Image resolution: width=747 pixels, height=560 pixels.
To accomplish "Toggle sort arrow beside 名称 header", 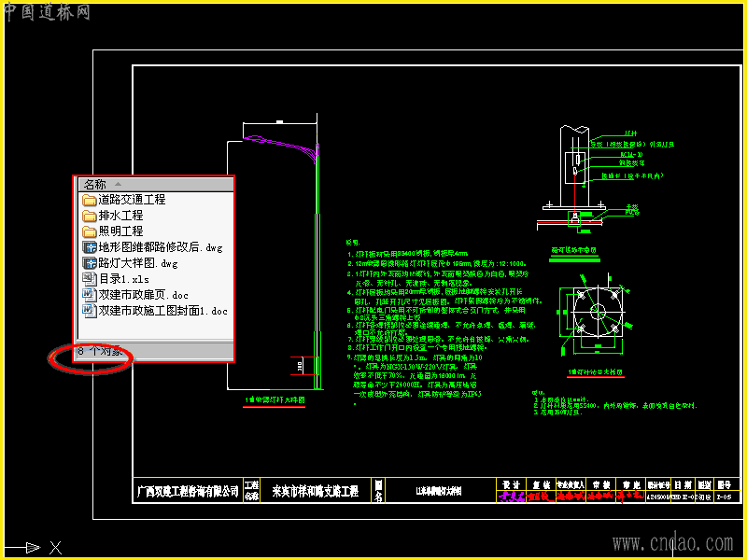I will 119,184.
